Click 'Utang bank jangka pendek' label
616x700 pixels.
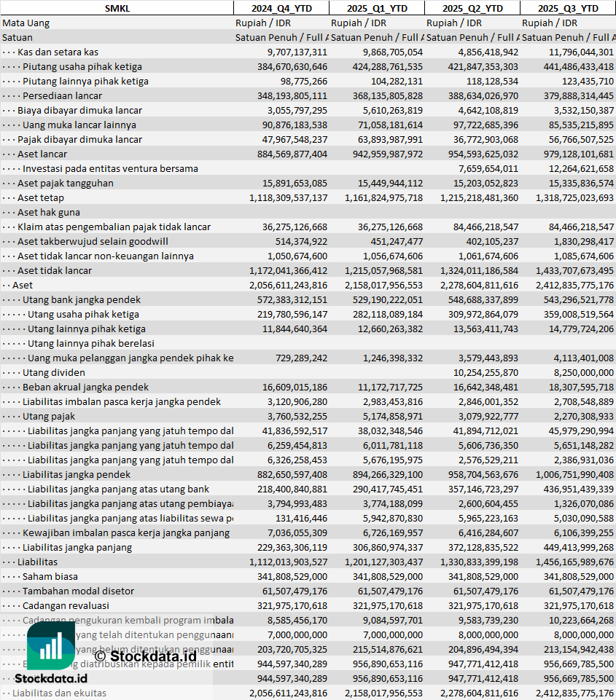tap(82, 299)
